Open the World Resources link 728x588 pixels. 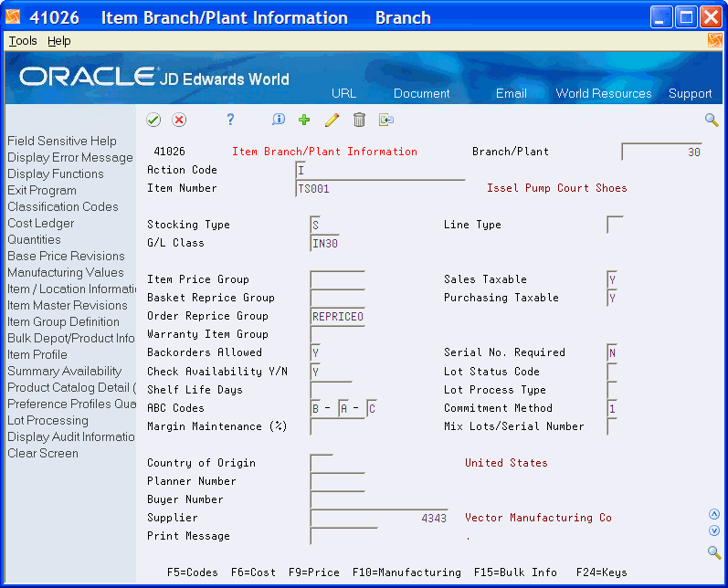[604, 93]
